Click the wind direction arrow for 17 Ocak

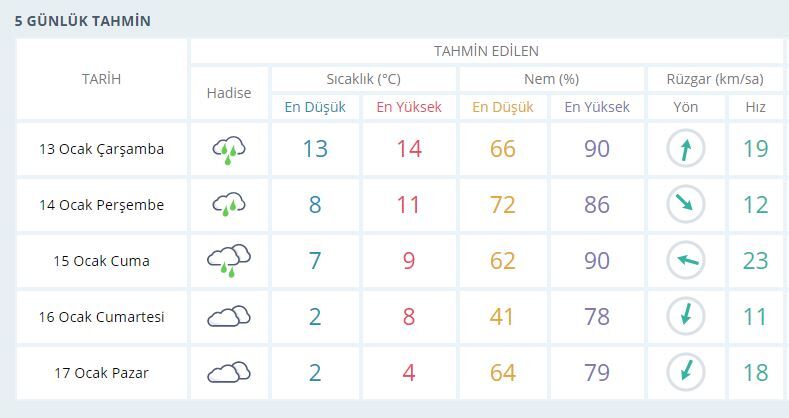click(686, 373)
